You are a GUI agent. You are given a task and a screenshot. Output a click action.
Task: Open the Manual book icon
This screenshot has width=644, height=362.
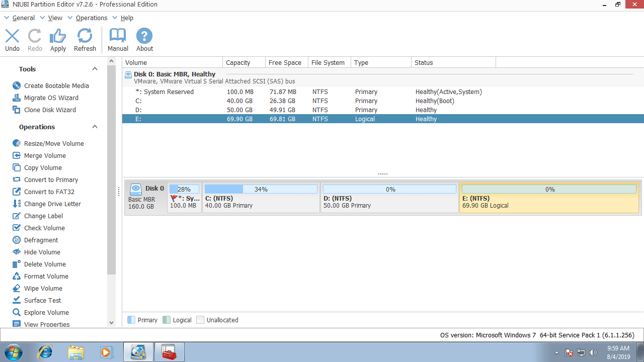pyautogui.click(x=118, y=36)
